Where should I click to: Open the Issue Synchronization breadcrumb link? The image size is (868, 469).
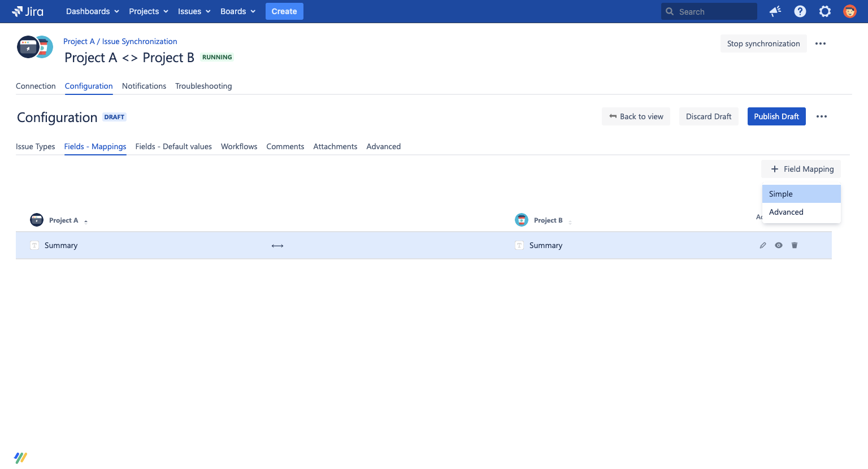point(138,41)
